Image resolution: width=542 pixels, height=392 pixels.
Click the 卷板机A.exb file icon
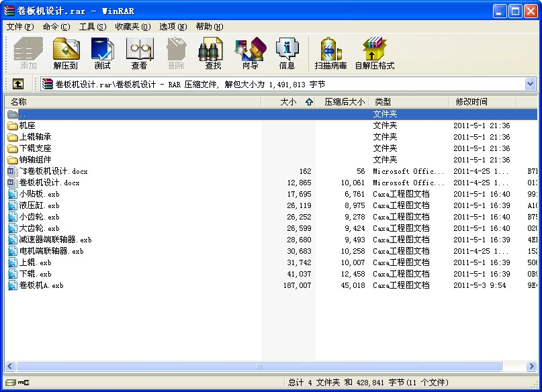coord(13,285)
